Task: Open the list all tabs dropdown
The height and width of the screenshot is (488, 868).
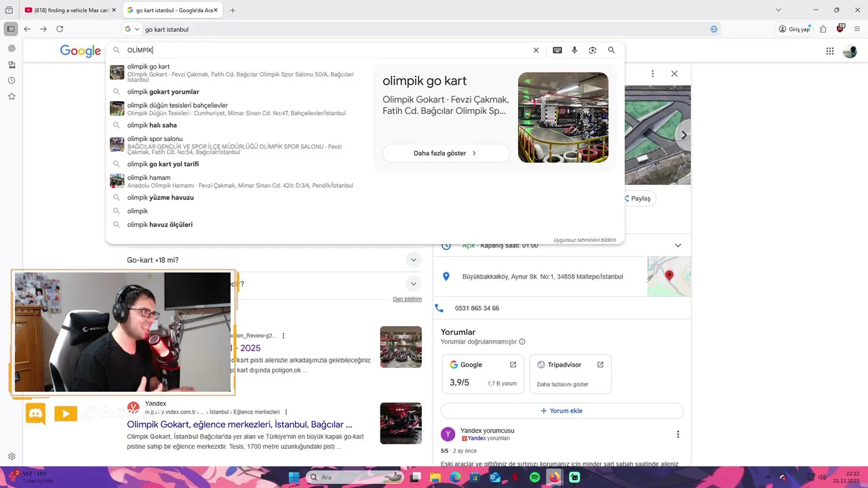Action: click(778, 10)
